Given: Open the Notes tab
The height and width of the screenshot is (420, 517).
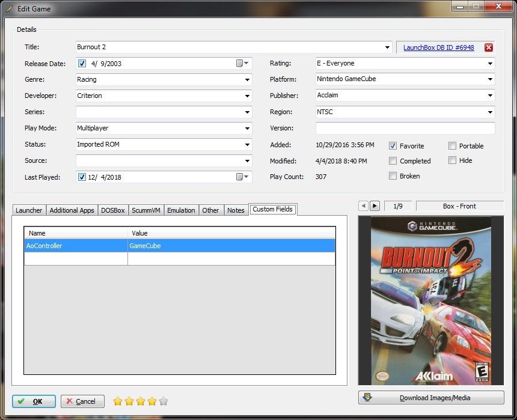Looking at the screenshot, I should [x=236, y=210].
